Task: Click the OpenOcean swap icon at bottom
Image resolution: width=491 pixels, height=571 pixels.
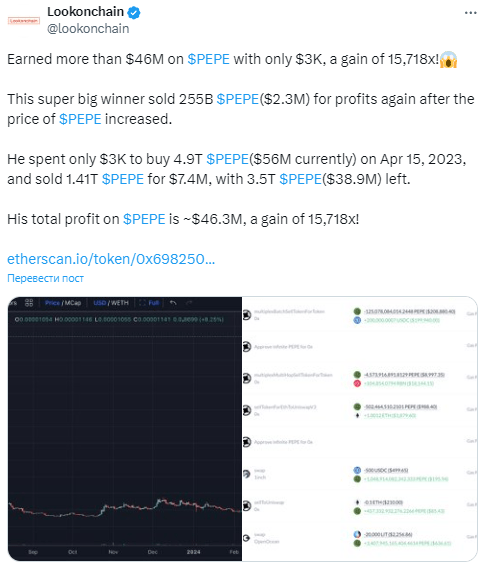Action: coord(247,538)
